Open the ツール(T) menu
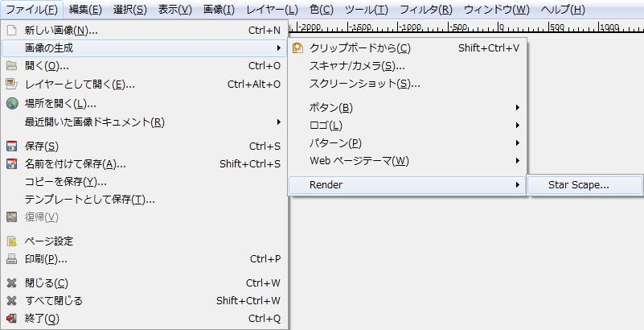 tap(367, 9)
